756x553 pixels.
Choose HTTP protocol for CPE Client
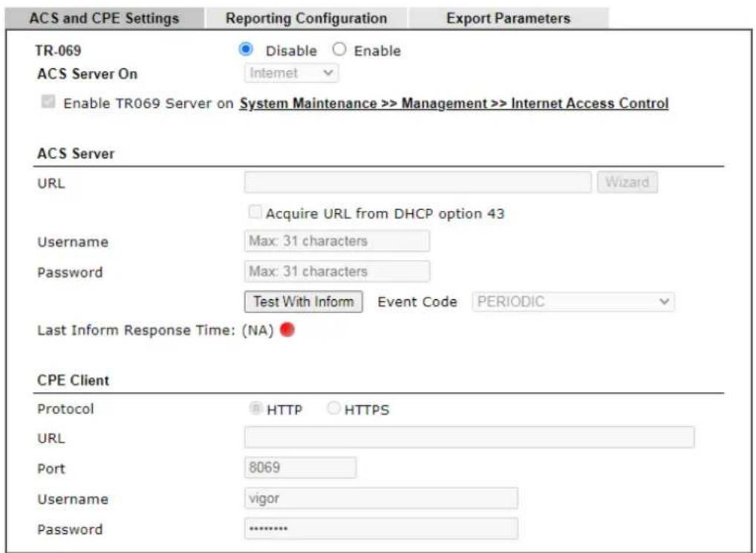coord(255,408)
